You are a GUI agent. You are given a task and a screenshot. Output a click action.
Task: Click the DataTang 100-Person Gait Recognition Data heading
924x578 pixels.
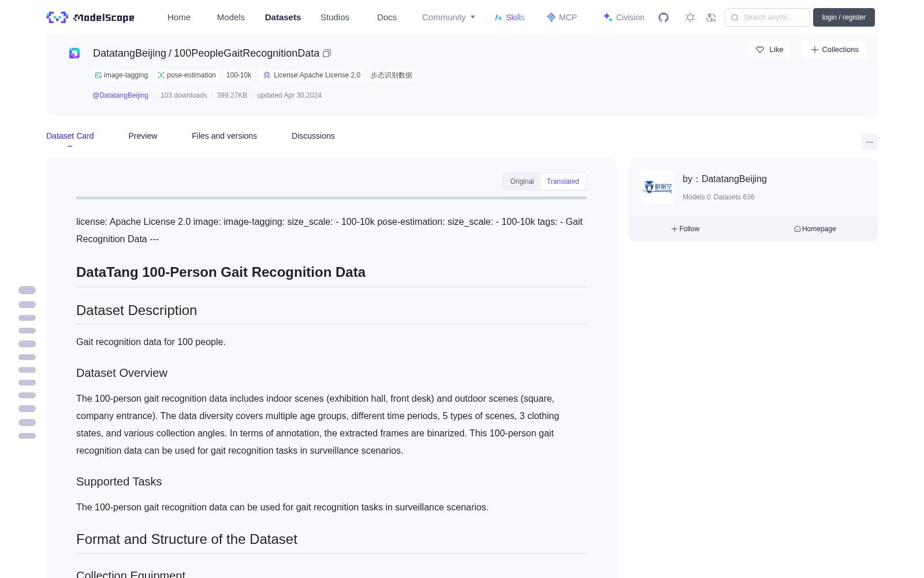click(x=221, y=272)
